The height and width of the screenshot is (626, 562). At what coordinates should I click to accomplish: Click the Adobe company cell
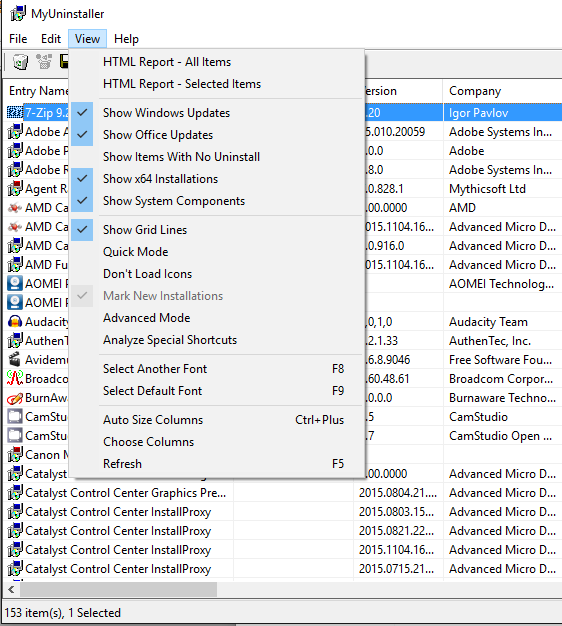click(x=503, y=151)
